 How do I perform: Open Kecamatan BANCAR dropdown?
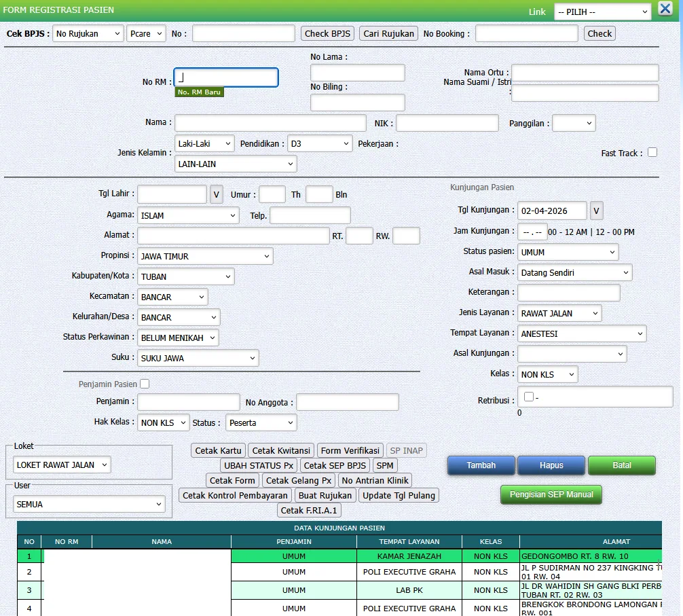[x=172, y=297]
